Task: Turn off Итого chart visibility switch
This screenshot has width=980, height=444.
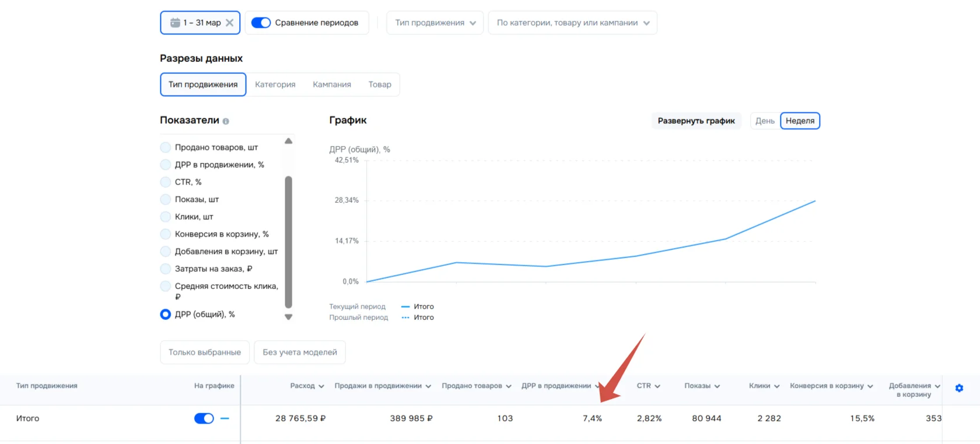Action: tap(204, 418)
